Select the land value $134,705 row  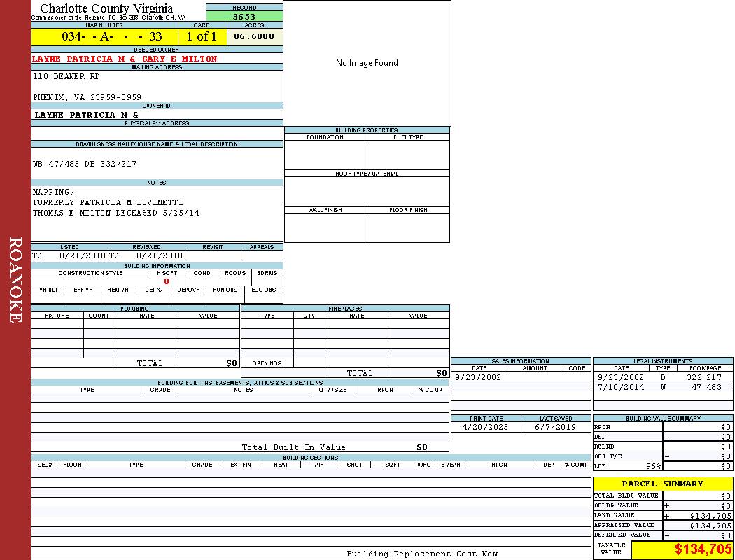tap(662, 516)
